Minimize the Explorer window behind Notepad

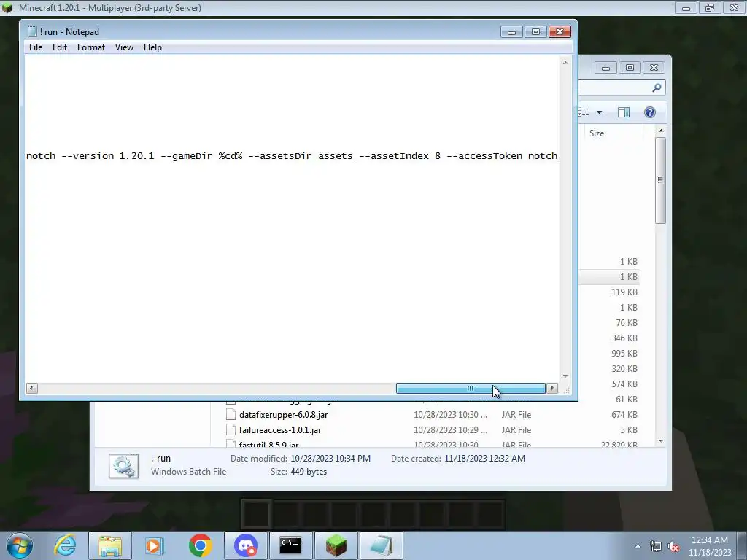tap(605, 68)
